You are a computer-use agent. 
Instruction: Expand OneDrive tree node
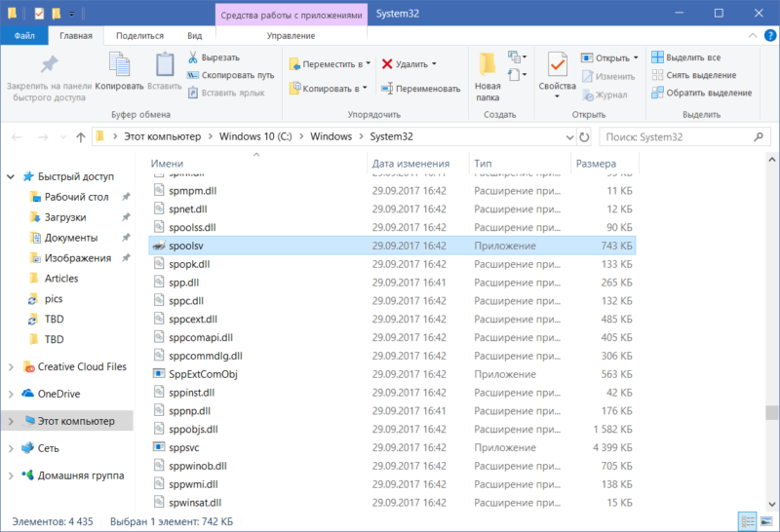click(x=11, y=394)
